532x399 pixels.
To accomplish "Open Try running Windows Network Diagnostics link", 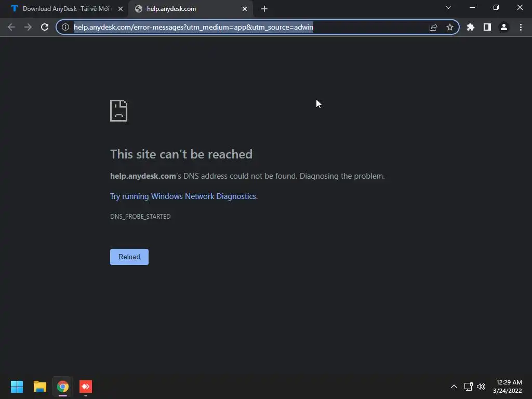I will coord(184,196).
